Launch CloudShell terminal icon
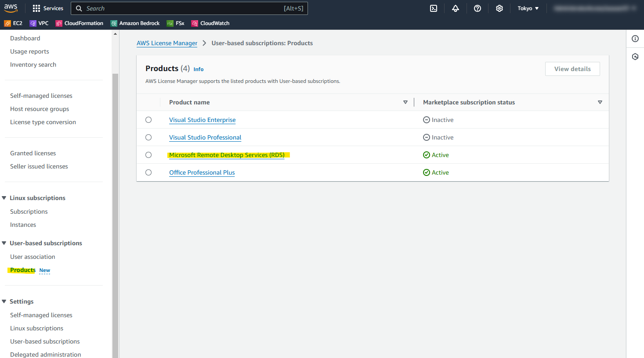The height and width of the screenshot is (358, 644). click(434, 8)
